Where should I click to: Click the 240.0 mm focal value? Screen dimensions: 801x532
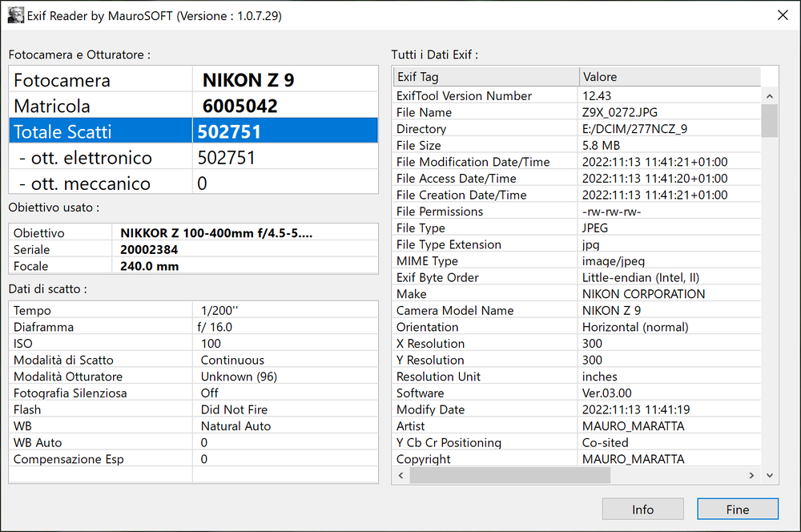(x=149, y=266)
